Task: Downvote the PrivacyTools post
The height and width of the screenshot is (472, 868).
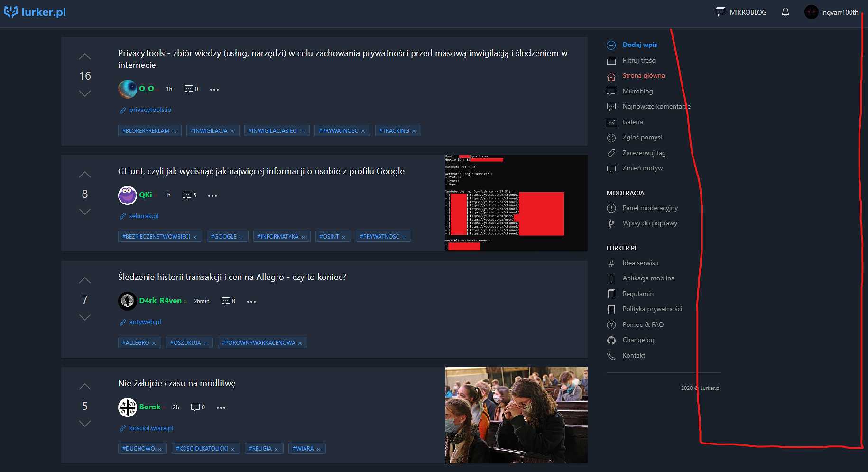Action: click(x=85, y=93)
